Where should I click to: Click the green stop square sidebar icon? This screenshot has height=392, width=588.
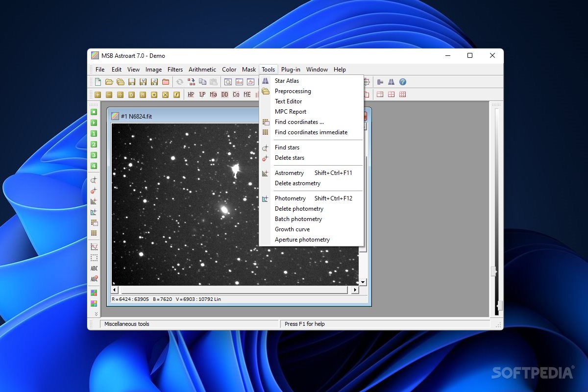[94, 112]
